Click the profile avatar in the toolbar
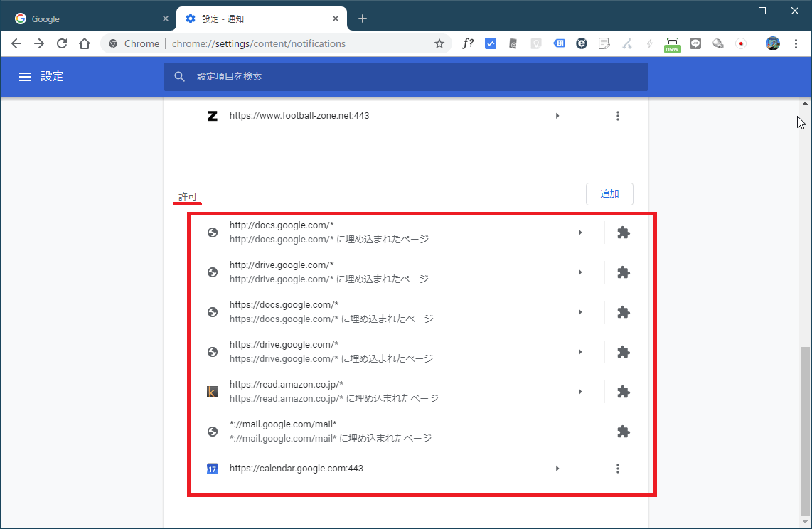 tap(773, 43)
